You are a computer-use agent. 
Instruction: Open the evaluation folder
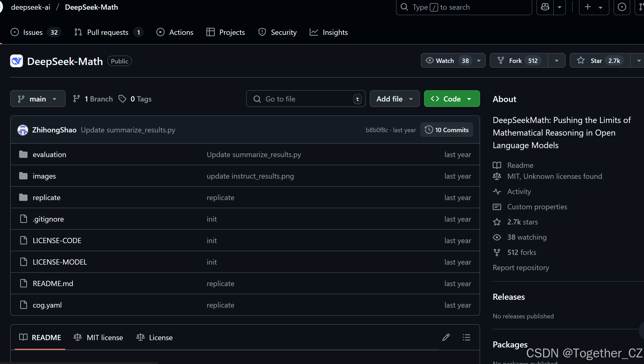(49, 154)
